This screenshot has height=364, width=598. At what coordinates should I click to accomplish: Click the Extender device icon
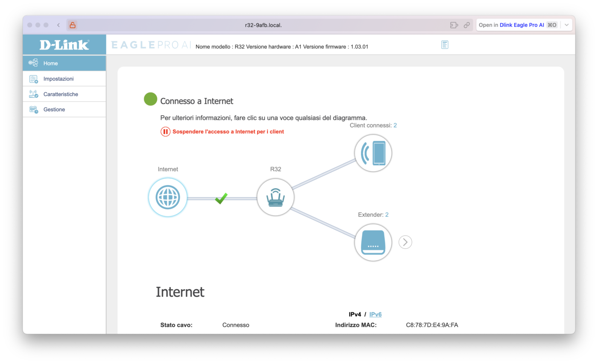click(373, 242)
